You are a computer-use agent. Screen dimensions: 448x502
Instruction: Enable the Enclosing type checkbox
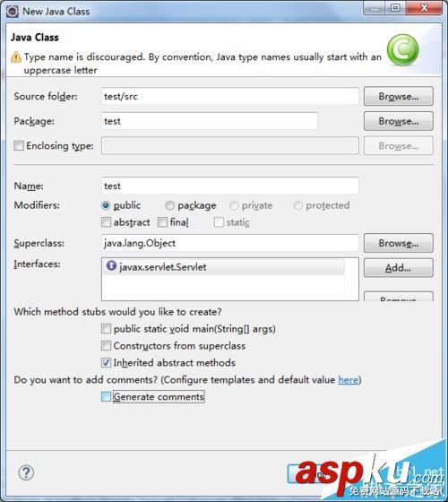point(19,145)
